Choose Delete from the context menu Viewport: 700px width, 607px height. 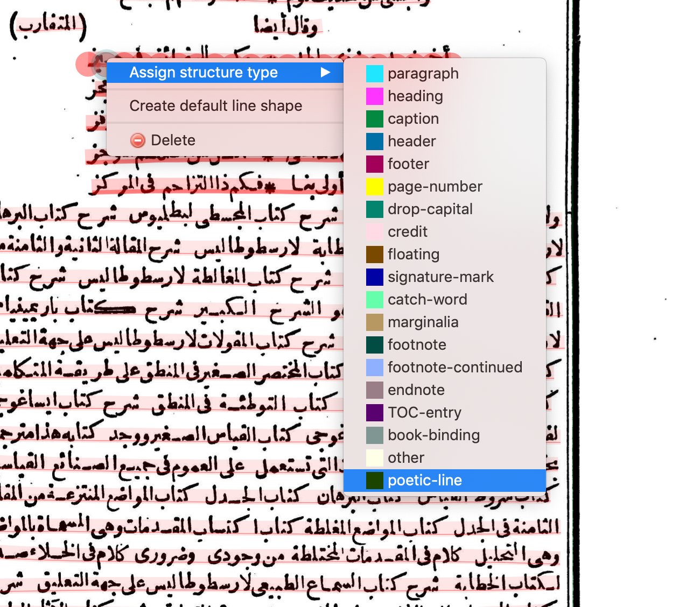click(x=173, y=140)
